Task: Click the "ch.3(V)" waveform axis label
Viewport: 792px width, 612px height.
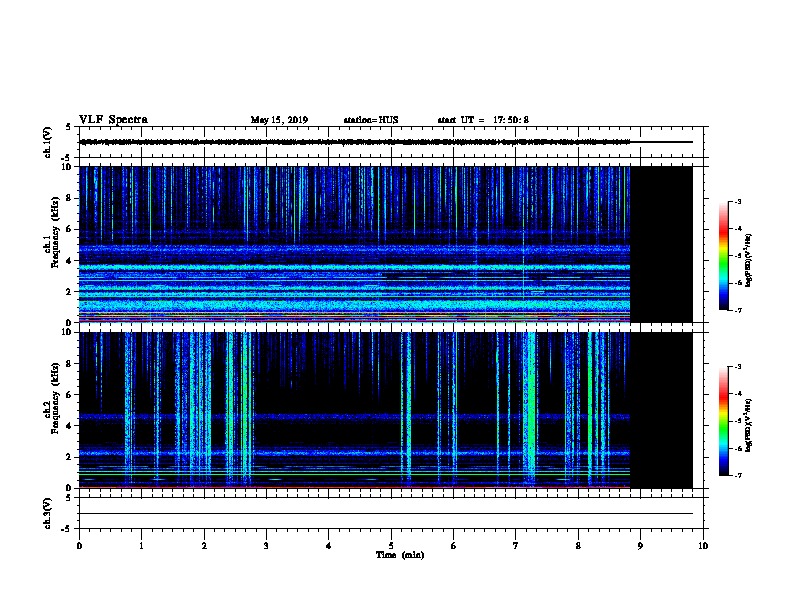Action: (47, 513)
